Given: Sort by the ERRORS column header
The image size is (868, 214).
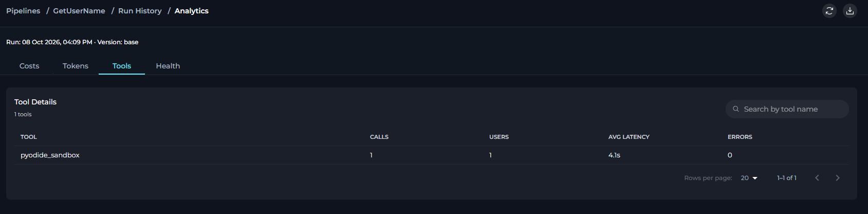Looking at the screenshot, I should click(740, 137).
